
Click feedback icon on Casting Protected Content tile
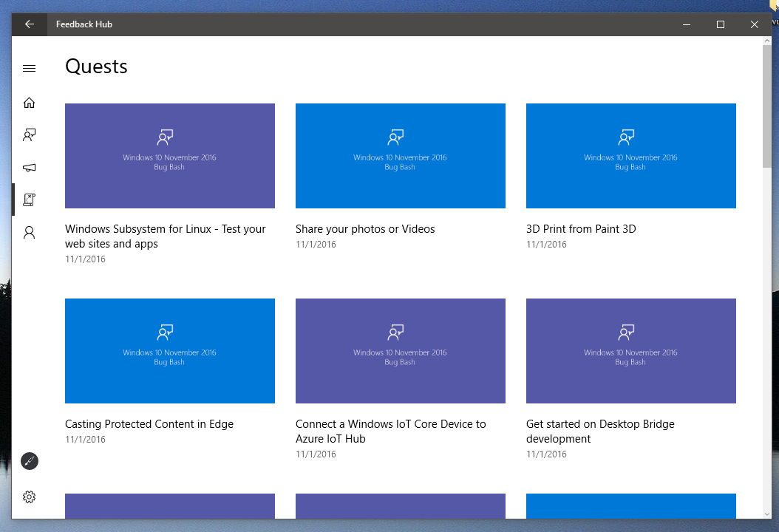pyautogui.click(x=165, y=332)
